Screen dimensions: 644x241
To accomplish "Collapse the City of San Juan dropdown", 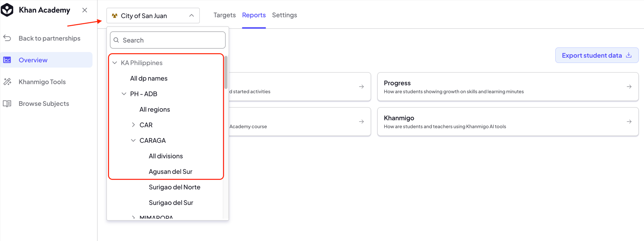I will tap(192, 16).
